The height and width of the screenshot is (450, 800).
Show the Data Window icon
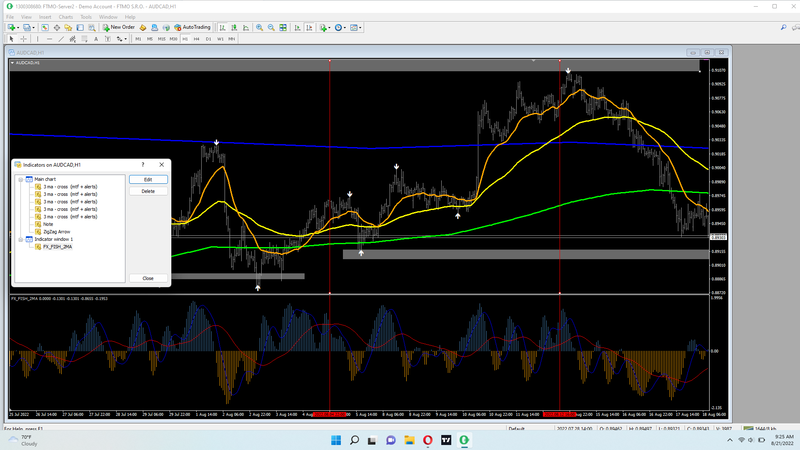pos(57,28)
